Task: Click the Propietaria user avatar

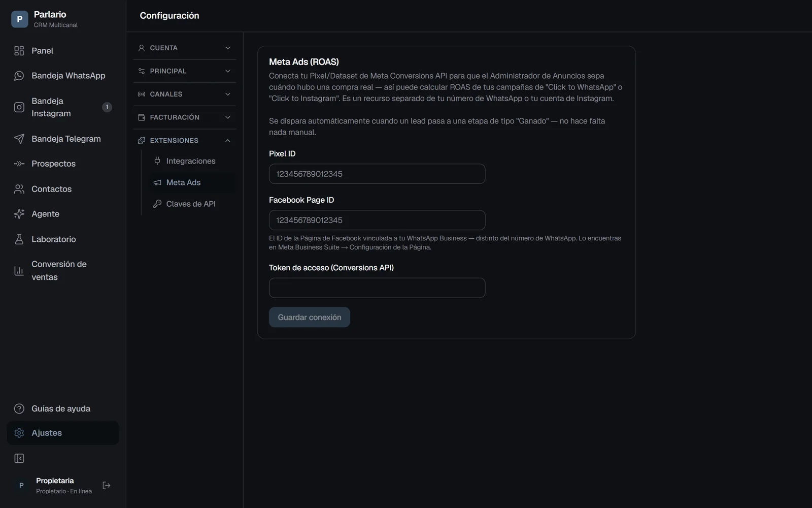Action: click(x=21, y=486)
